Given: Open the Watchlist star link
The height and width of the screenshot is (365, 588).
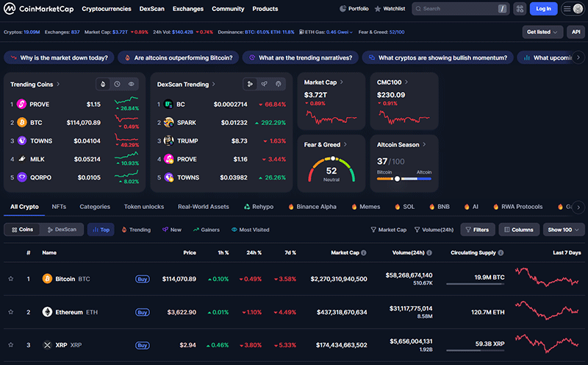Looking at the screenshot, I should (390, 9).
